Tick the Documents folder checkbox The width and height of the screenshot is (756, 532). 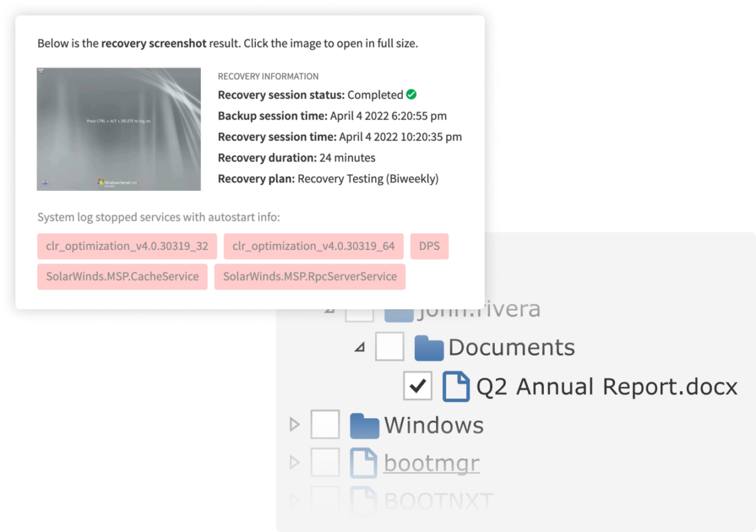390,346
